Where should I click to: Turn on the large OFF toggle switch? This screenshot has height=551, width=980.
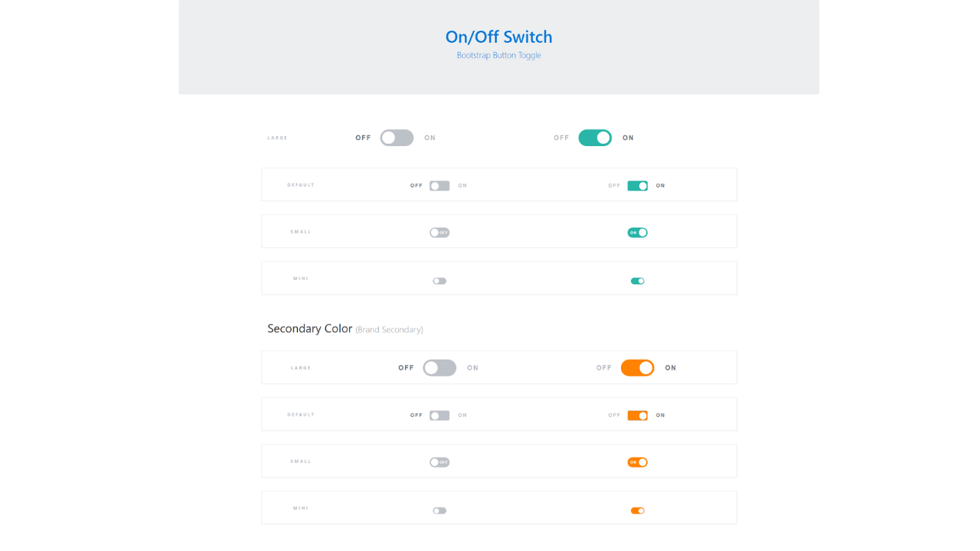pyautogui.click(x=396, y=137)
